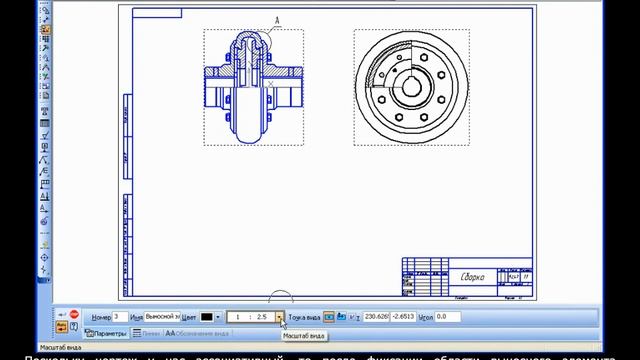The width and height of the screenshot is (640, 360).
Task: Open the Specification tools panel
Action: pos(45,96)
